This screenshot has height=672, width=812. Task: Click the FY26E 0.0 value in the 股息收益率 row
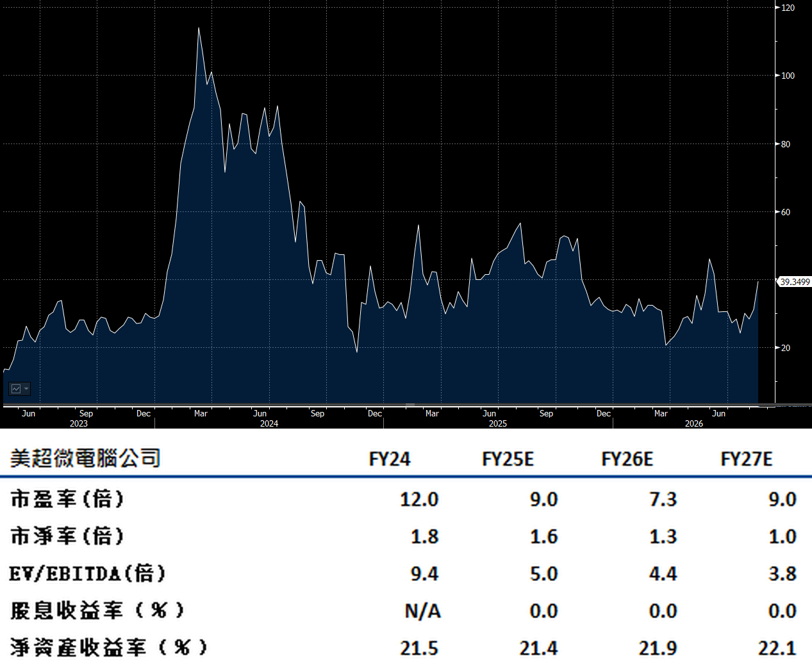point(663,611)
